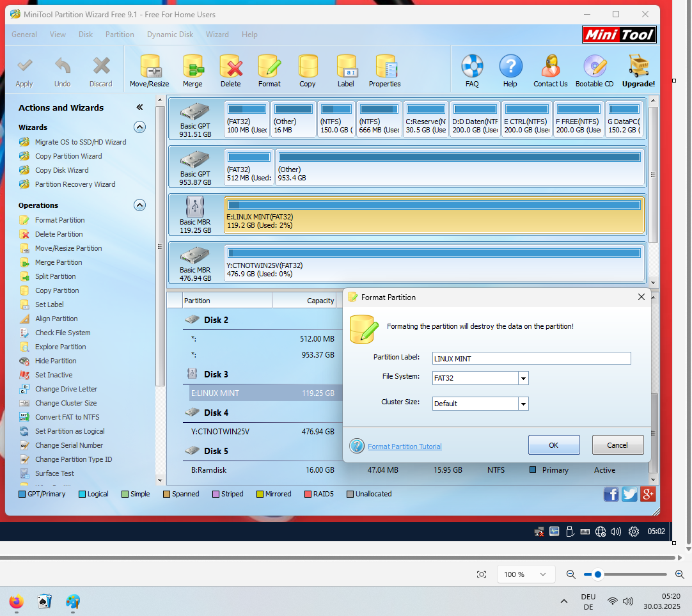Click the Discard X toolbar icon
Viewport: 692px width, 616px height.
(x=102, y=66)
